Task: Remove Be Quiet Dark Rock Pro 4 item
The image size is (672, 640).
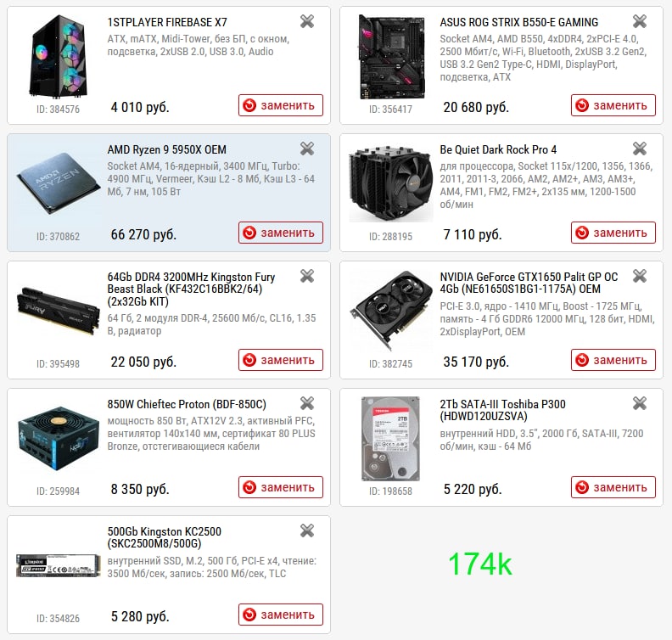Action: pyautogui.click(x=640, y=149)
